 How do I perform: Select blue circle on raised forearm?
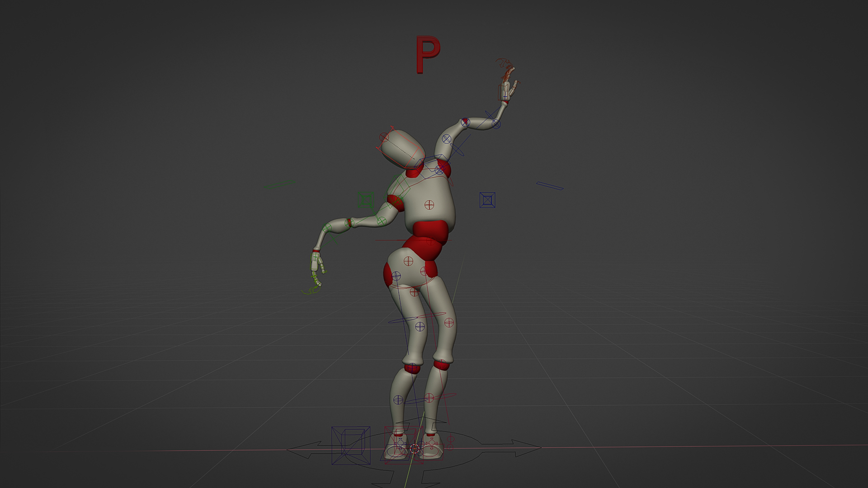pos(496,123)
